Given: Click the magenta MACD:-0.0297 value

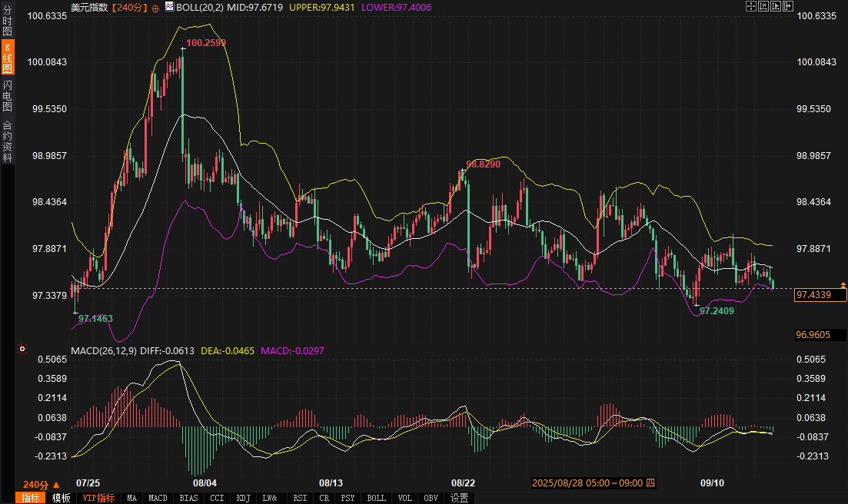Looking at the screenshot, I should tap(293, 350).
